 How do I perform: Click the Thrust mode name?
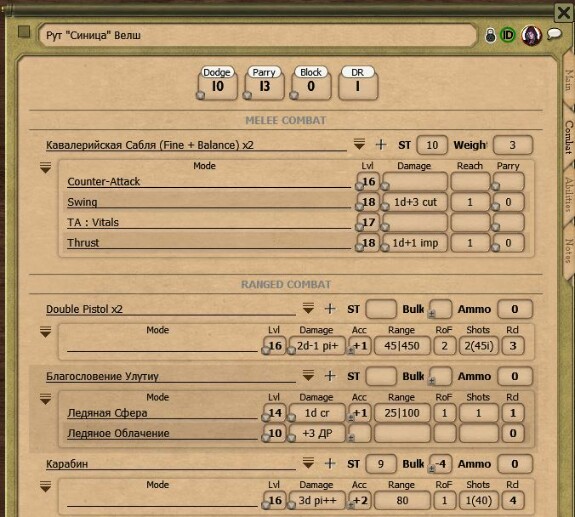(83, 243)
